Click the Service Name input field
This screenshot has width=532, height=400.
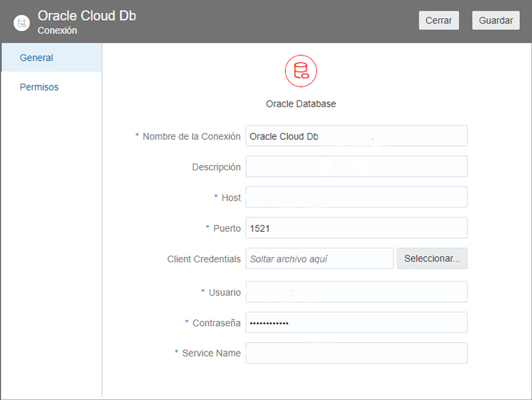point(356,353)
